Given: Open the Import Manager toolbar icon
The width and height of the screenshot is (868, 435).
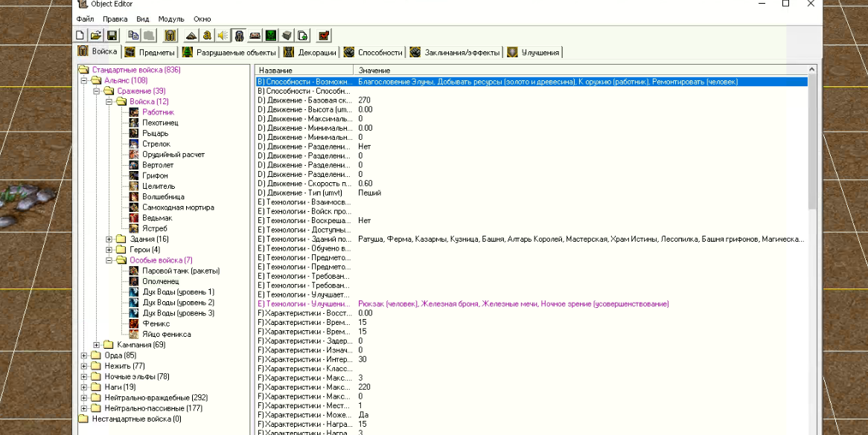Looking at the screenshot, I should point(302,36).
